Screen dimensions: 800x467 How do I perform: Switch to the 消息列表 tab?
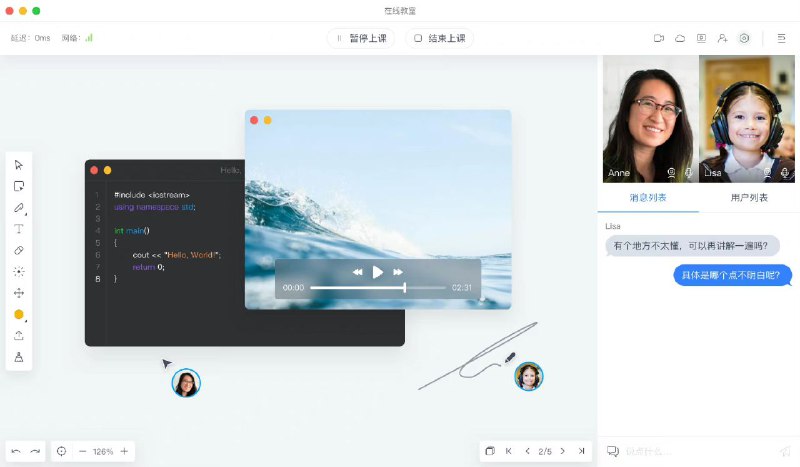(648, 198)
